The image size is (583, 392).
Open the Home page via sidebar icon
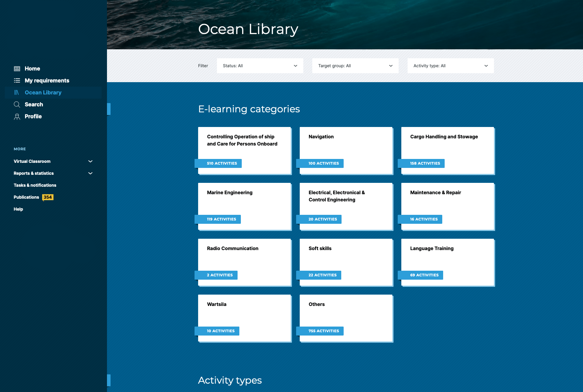[17, 68]
